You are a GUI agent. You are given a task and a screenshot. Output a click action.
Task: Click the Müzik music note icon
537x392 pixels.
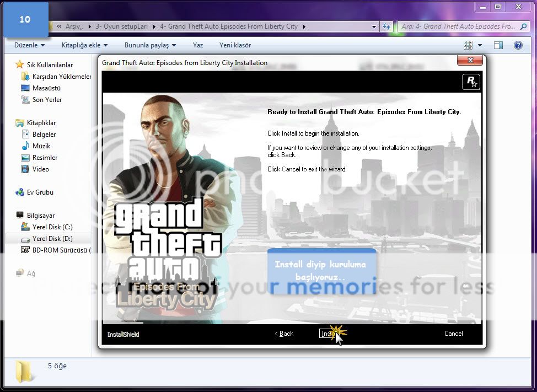25,146
